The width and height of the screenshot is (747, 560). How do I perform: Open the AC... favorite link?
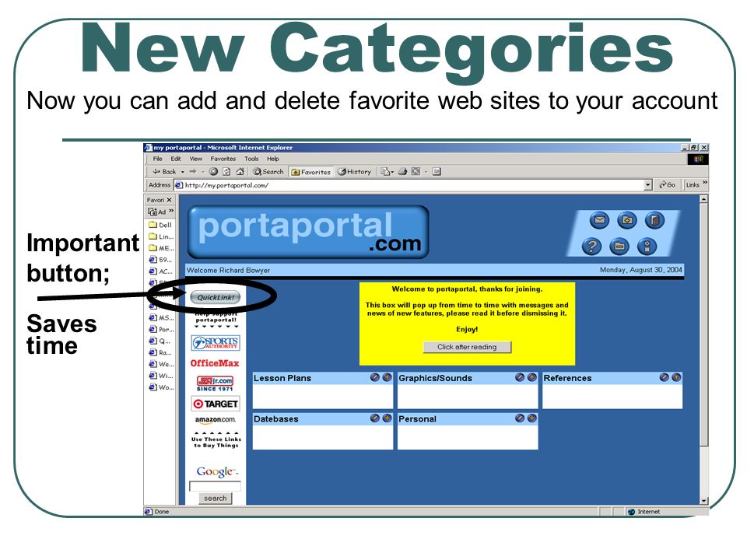(161, 271)
